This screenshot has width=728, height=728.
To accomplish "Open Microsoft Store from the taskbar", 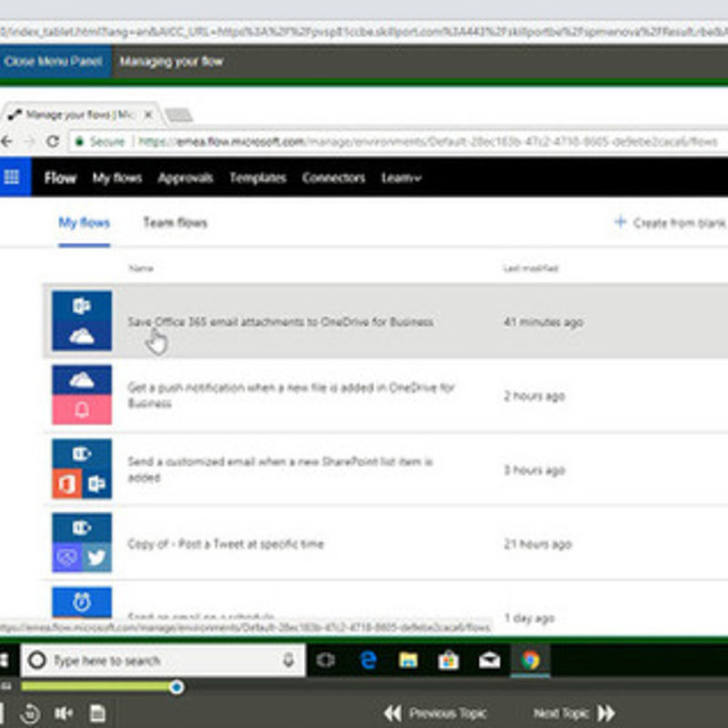I will tap(449, 660).
